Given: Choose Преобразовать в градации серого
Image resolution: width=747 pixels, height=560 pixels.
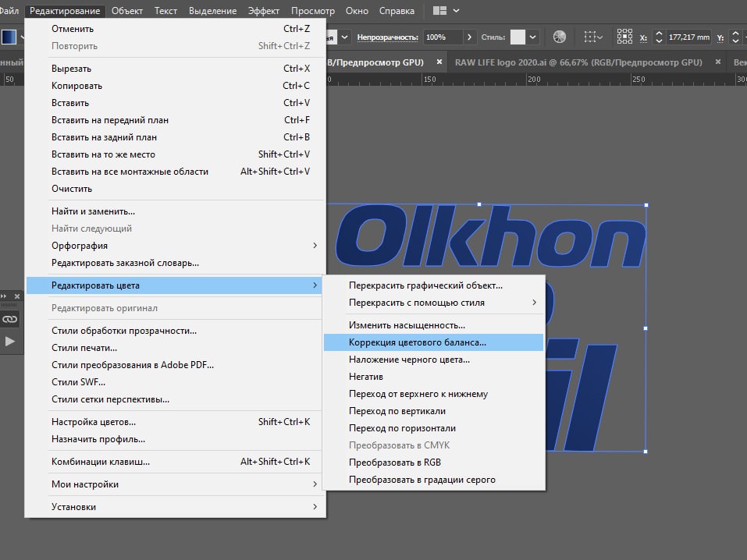Looking at the screenshot, I should point(433,480).
